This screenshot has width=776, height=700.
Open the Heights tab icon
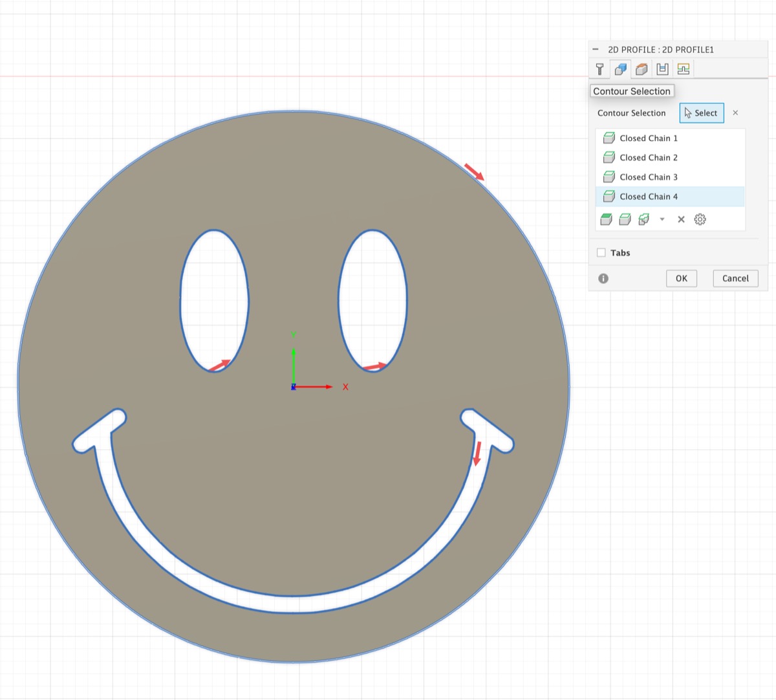(641, 69)
